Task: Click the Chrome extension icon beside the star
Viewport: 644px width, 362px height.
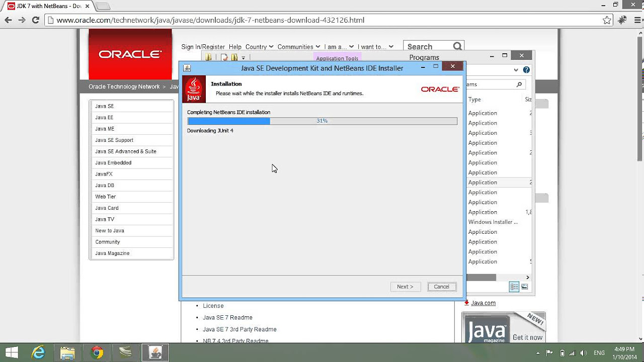Action: (622, 20)
